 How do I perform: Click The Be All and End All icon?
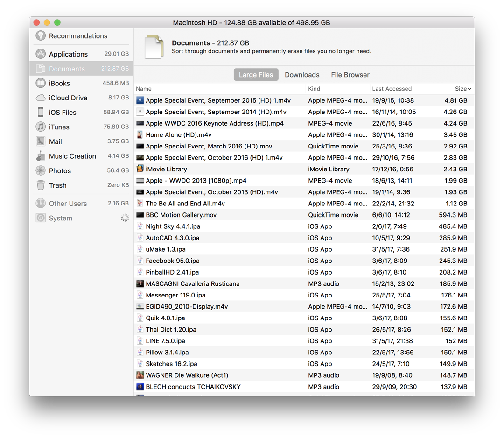point(140,203)
